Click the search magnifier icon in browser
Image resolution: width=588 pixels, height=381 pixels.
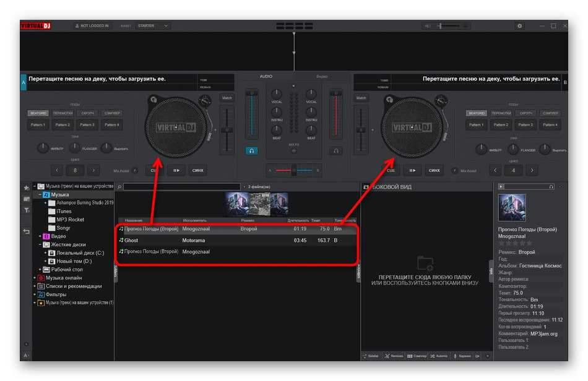[119, 187]
